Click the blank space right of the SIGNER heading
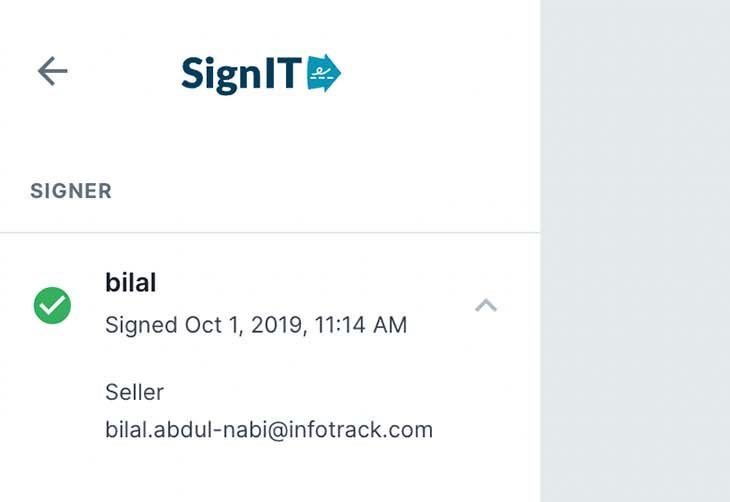Image resolution: width=730 pixels, height=502 pixels. click(320, 191)
